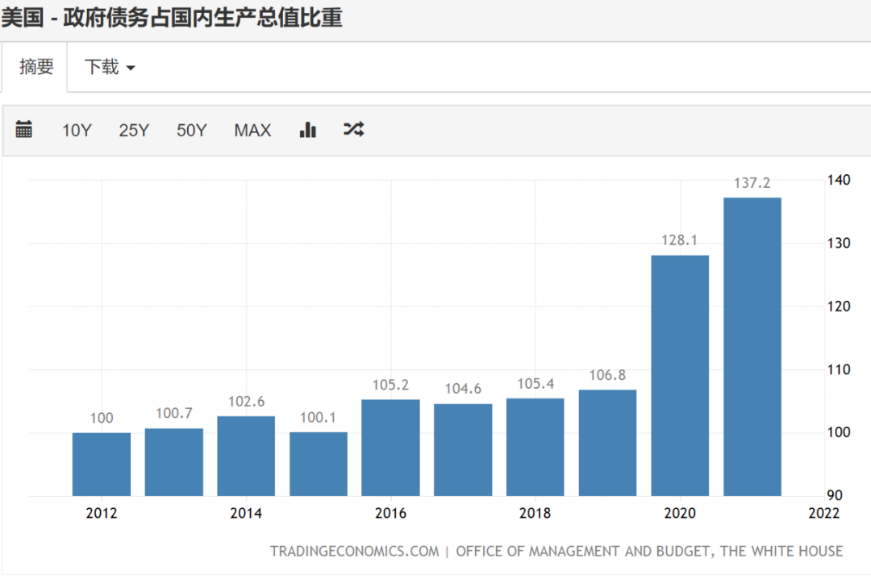Click the 2014 x-axis label

pos(246,513)
